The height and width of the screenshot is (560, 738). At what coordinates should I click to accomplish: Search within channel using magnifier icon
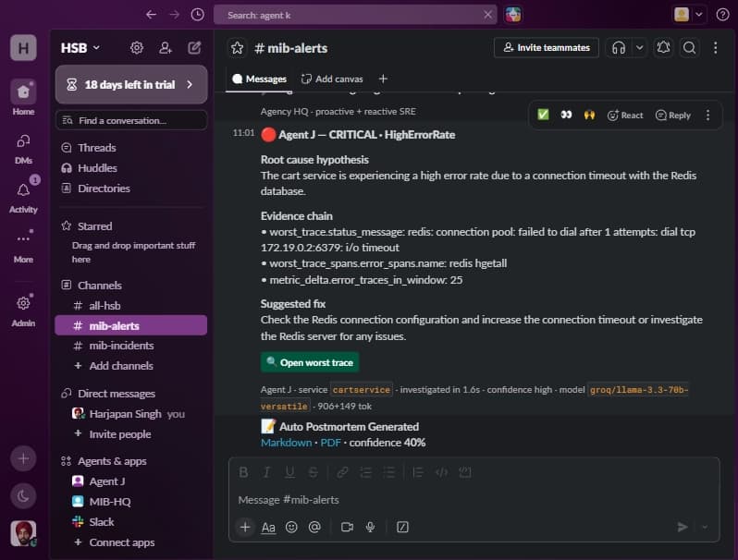pyautogui.click(x=690, y=48)
